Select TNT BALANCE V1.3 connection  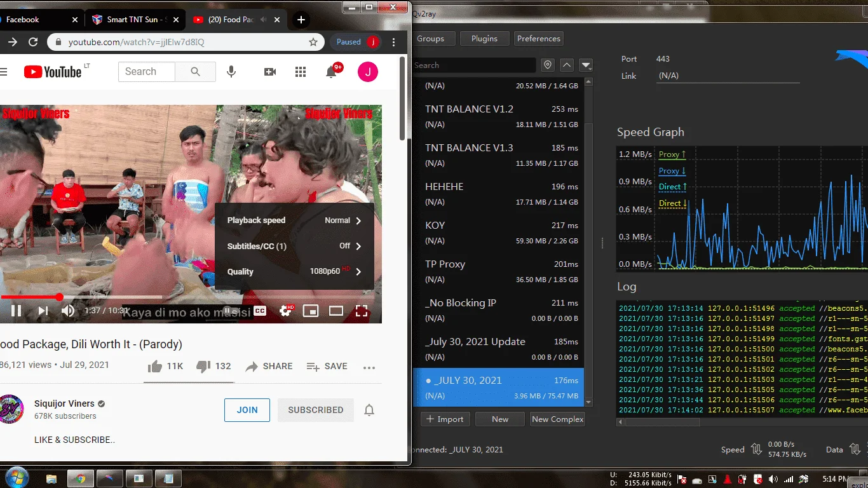click(x=499, y=155)
